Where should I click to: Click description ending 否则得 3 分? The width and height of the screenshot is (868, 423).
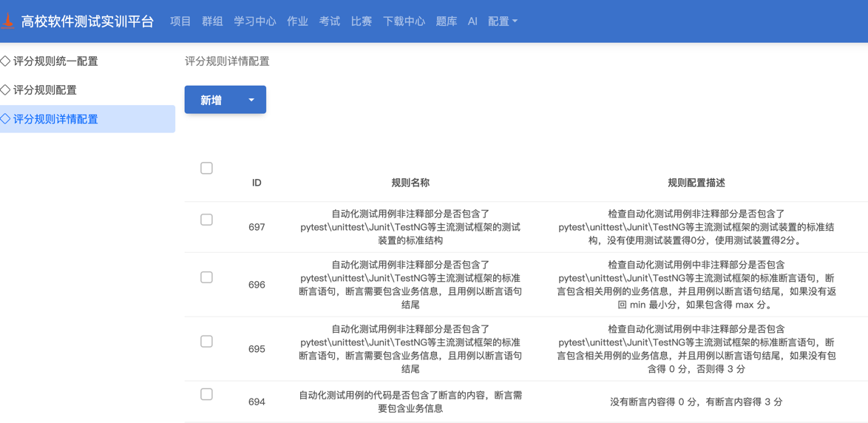[696, 349]
